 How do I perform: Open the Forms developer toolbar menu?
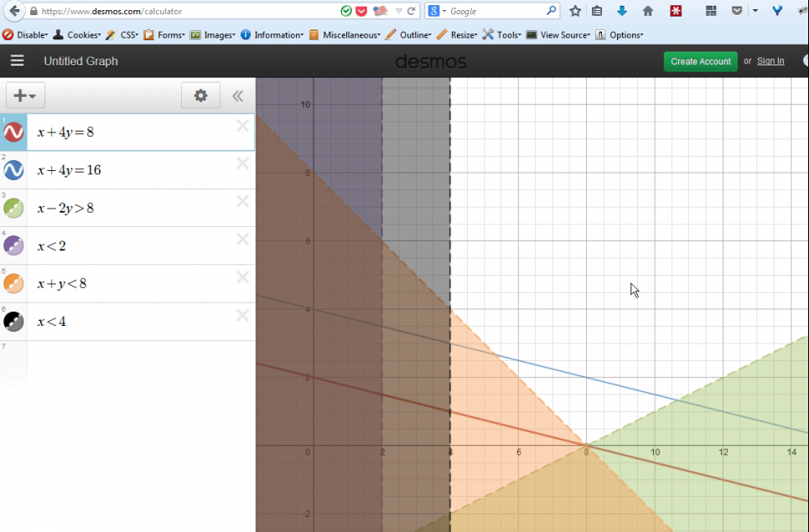click(169, 35)
